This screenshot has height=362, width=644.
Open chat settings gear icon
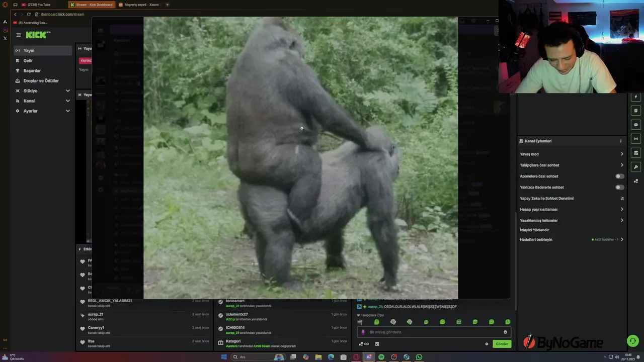[487, 344]
